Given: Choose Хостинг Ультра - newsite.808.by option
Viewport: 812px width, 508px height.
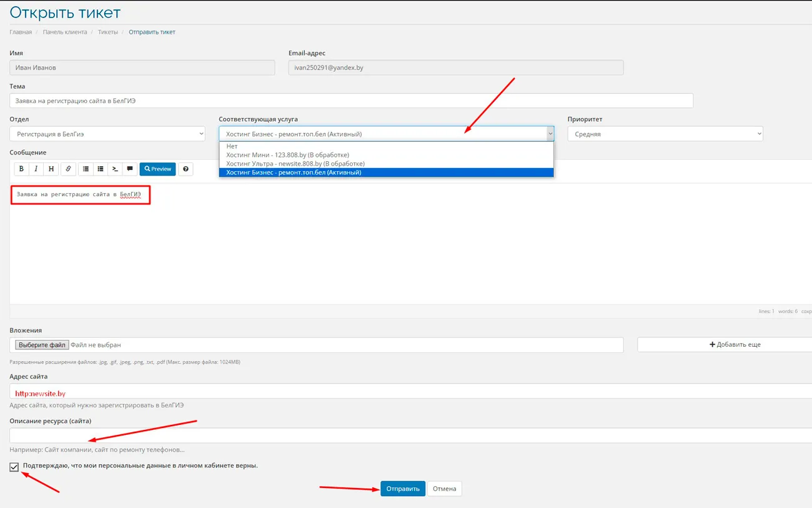Looking at the screenshot, I should [386, 164].
